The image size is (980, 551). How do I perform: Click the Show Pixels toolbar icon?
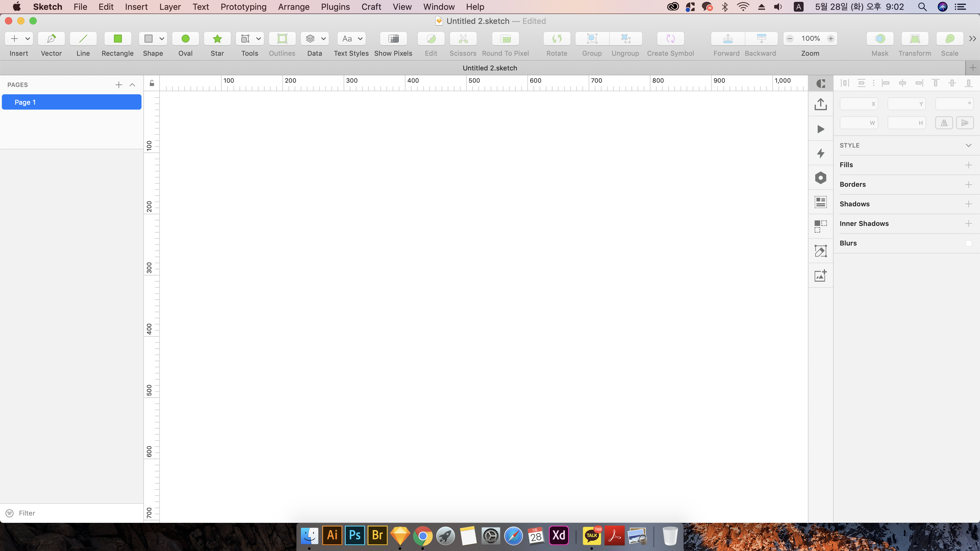click(393, 38)
